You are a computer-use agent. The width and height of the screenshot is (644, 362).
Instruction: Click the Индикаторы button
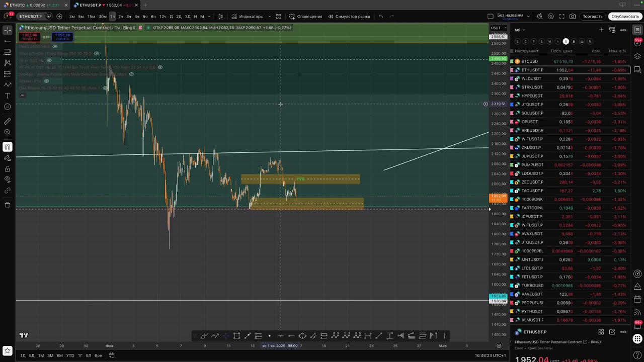pyautogui.click(x=248, y=17)
